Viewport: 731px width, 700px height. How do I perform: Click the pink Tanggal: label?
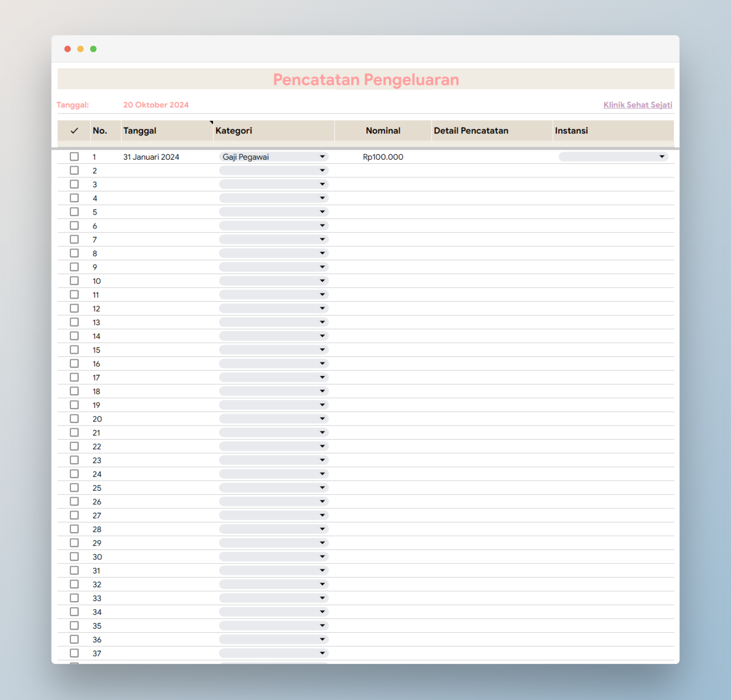(73, 105)
